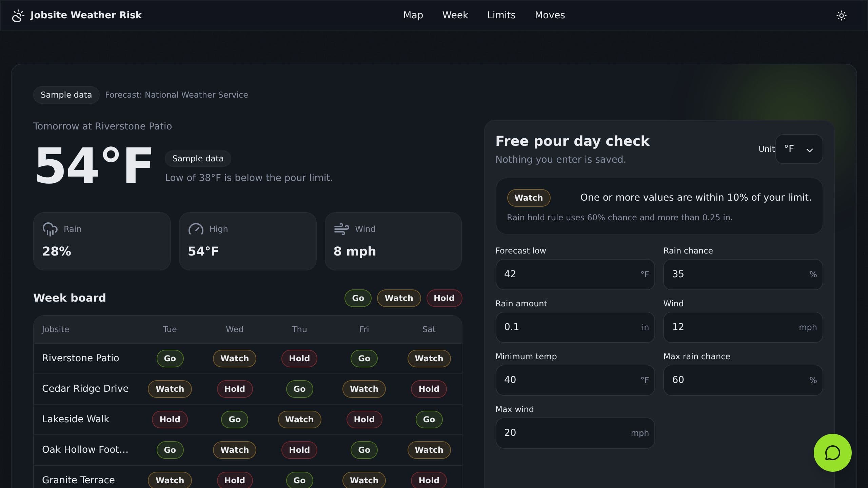
Task: Select the Cedar Ridge Drive jobsite name
Action: [85, 389]
